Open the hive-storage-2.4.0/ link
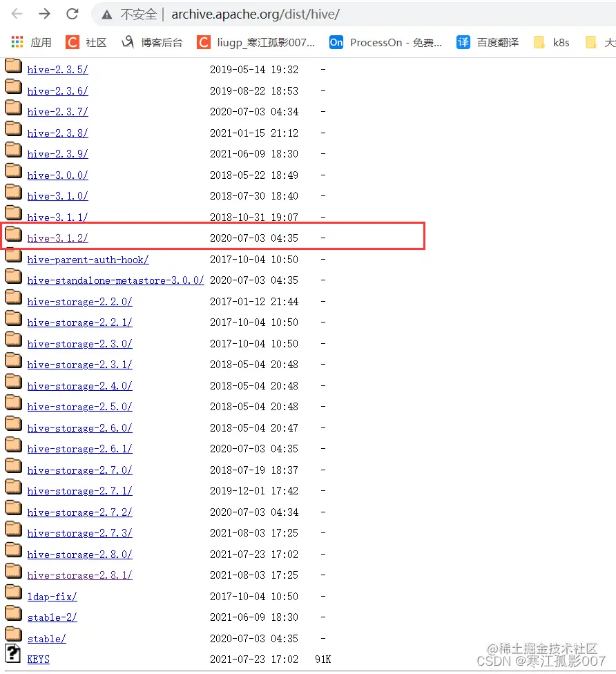 80,386
